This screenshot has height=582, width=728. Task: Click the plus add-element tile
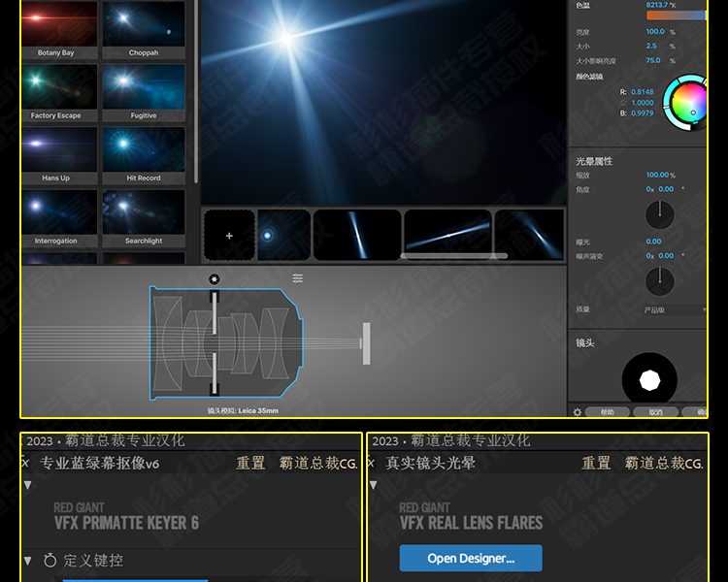coord(229,235)
